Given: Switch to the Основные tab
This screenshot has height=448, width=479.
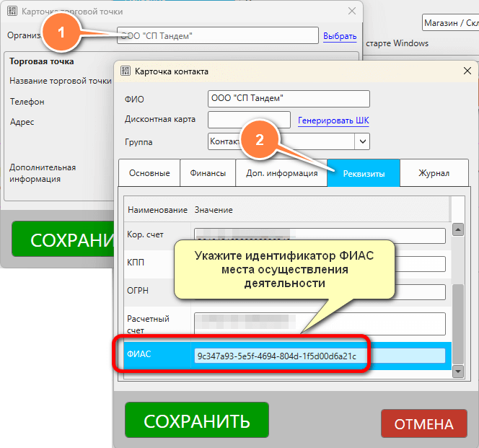Looking at the screenshot, I should pyautogui.click(x=149, y=173).
